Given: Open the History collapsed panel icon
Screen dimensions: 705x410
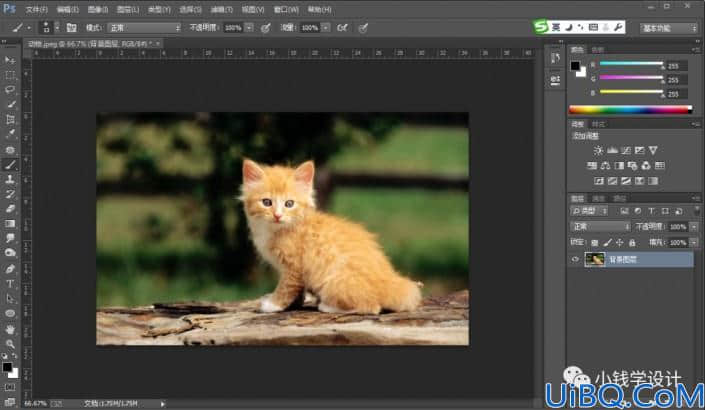Looking at the screenshot, I should (x=555, y=58).
